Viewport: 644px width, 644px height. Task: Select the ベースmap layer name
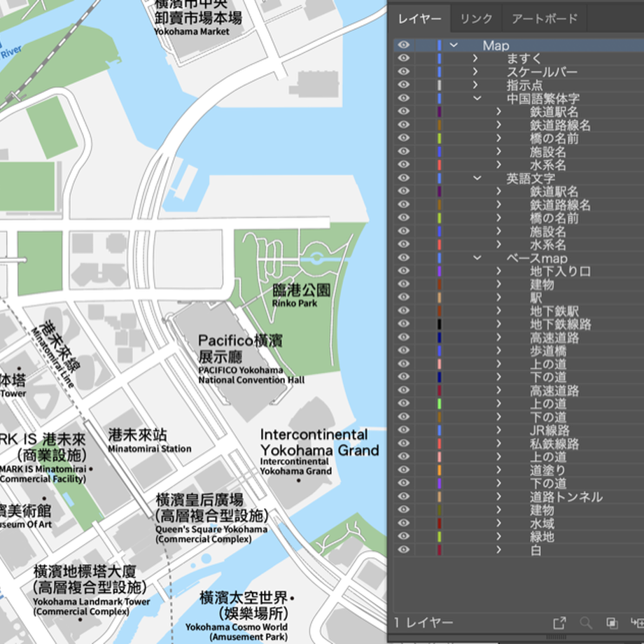[537, 258]
